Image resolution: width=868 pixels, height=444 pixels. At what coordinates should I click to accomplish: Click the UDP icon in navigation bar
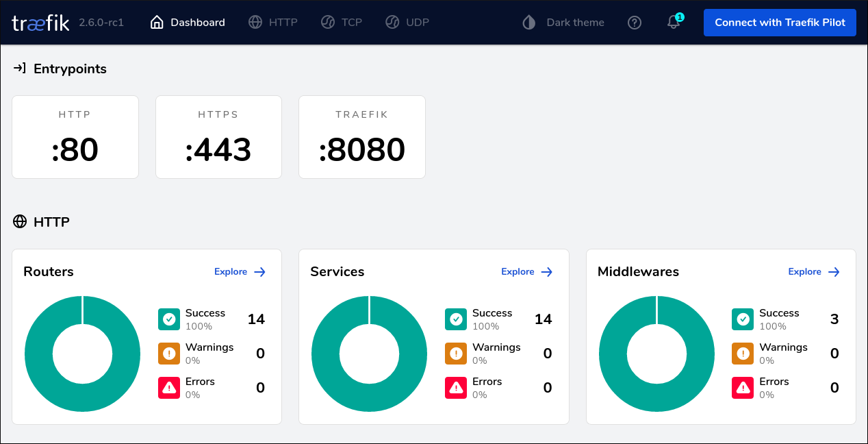pos(392,22)
